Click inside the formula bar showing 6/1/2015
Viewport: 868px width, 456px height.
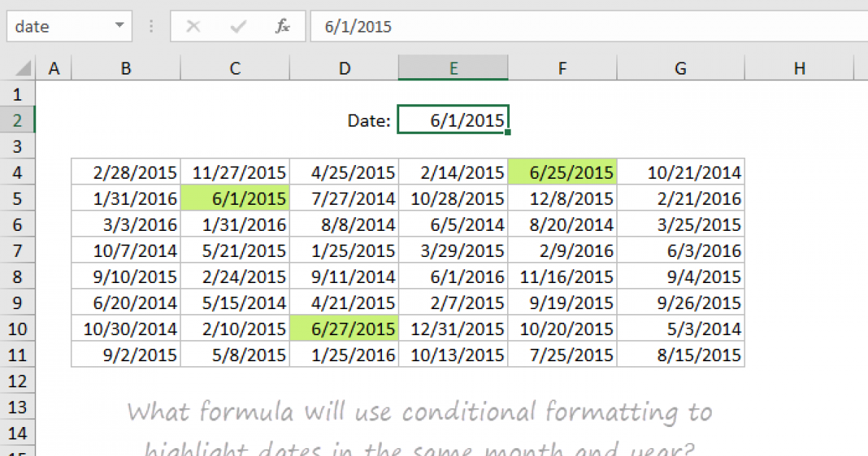coord(434,26)
